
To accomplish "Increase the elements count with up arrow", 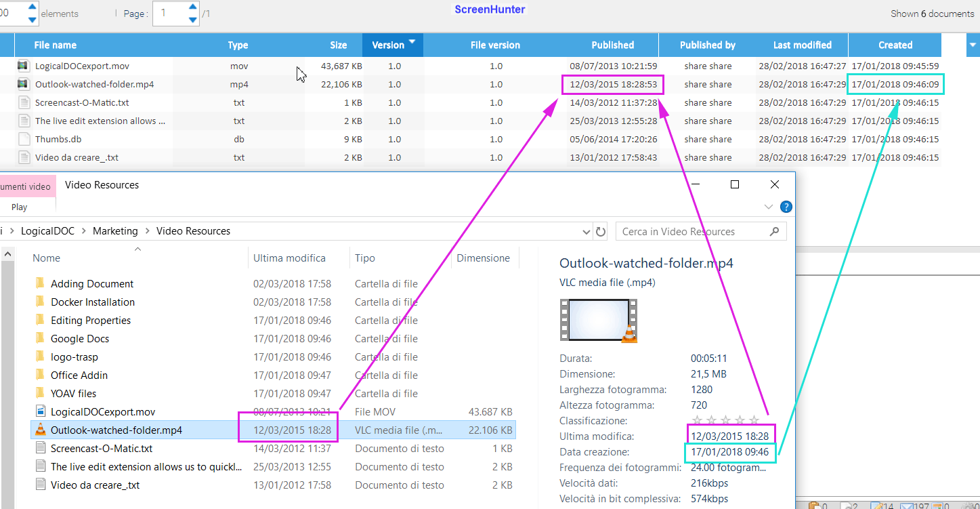I will click(32, 7).
